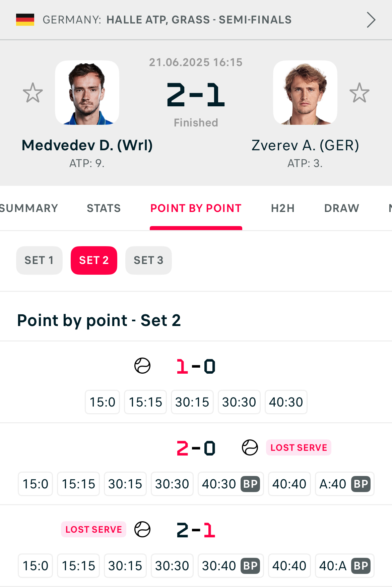Viewport: 392px width, 587px height.
Task: Click serve ball icon beside 1-0 game
Action: tap(142, 366)
